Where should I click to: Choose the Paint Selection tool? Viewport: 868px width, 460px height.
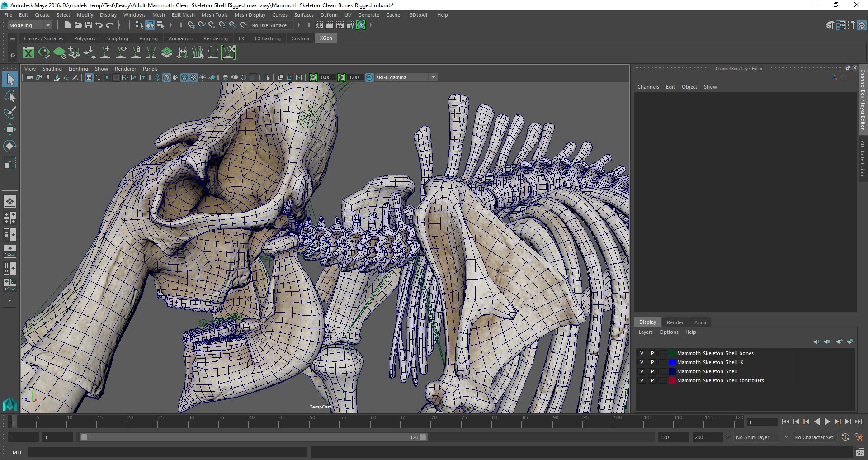[x=10, y=113]
